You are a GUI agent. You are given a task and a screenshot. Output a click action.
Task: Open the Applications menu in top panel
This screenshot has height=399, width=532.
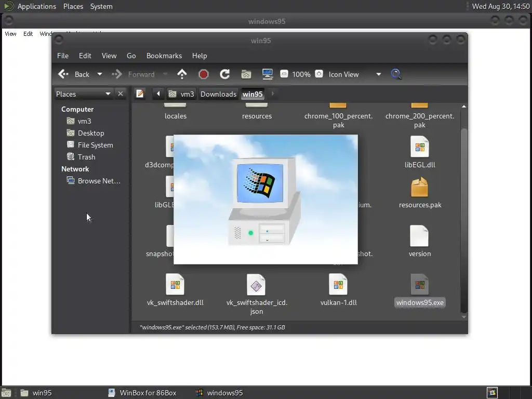click(37, 6)
